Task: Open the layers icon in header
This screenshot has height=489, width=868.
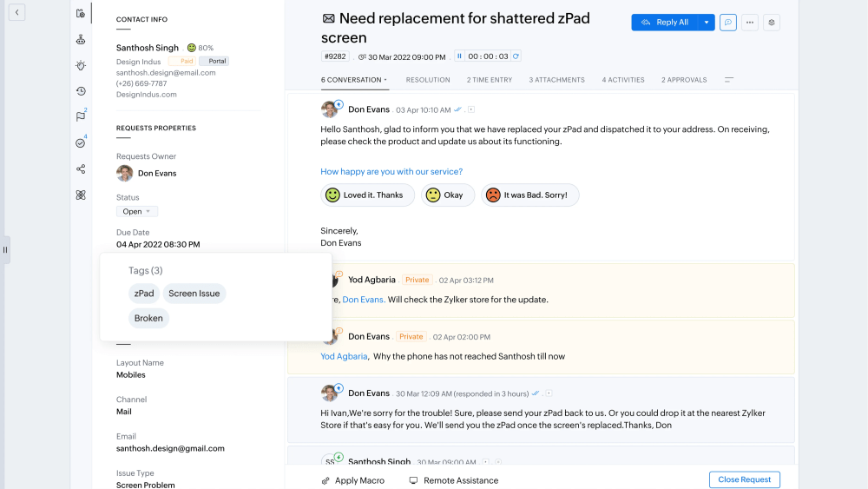Action: (x=772, y=23)
